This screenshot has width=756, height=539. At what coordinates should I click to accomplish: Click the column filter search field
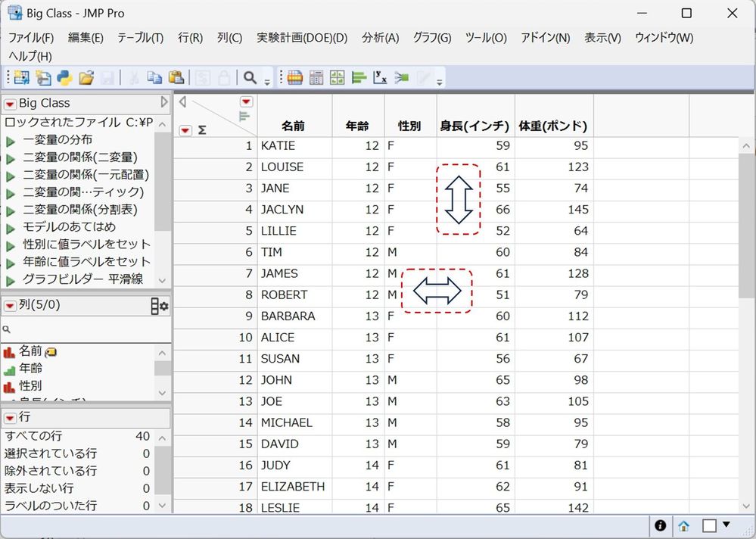click(x=86, y=330)
